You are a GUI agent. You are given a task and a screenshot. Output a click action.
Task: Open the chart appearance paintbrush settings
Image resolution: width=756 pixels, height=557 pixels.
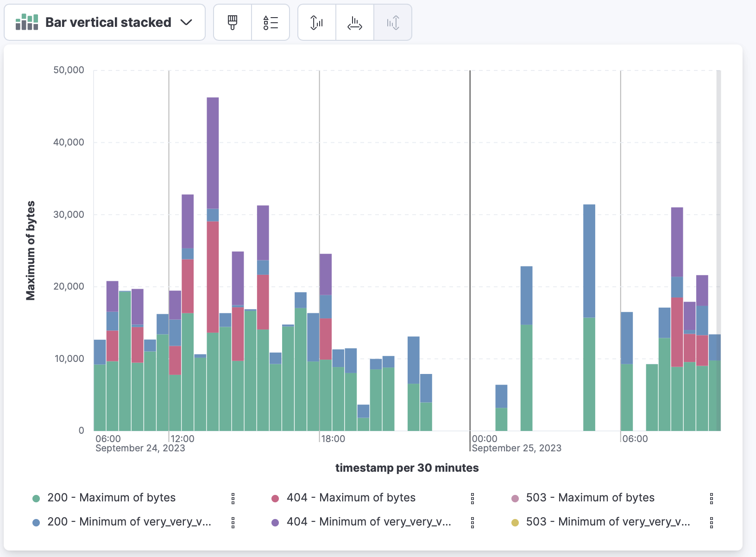point(232,22)
